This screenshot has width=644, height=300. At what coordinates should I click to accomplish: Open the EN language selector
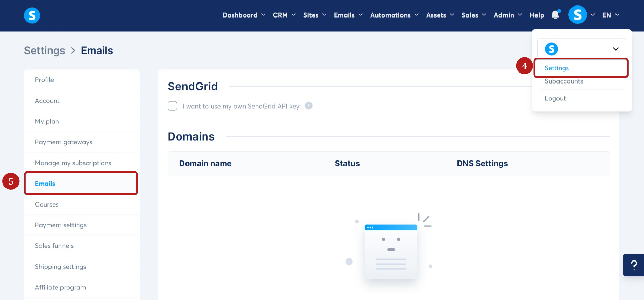[x=611, y=15]
